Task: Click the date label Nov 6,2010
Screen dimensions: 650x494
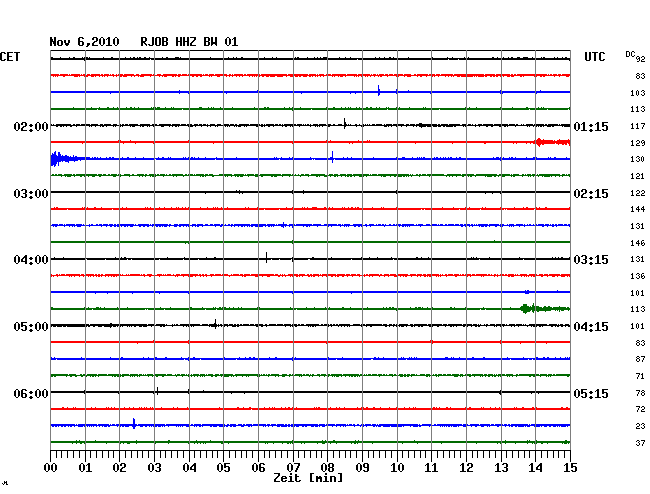Action: [x=84, y=42]
